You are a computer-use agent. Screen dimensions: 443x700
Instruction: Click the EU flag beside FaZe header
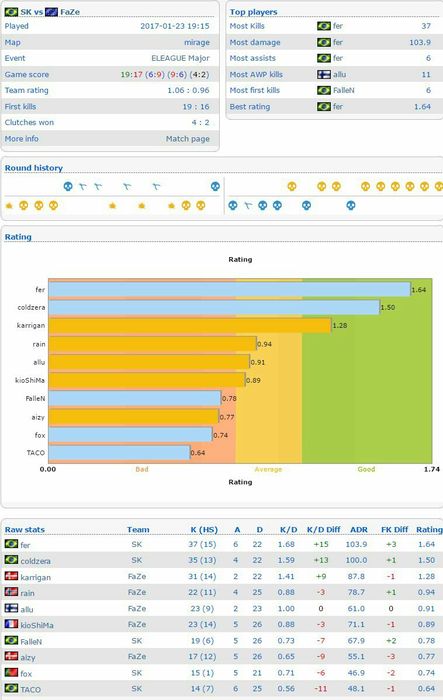(51, 12)
